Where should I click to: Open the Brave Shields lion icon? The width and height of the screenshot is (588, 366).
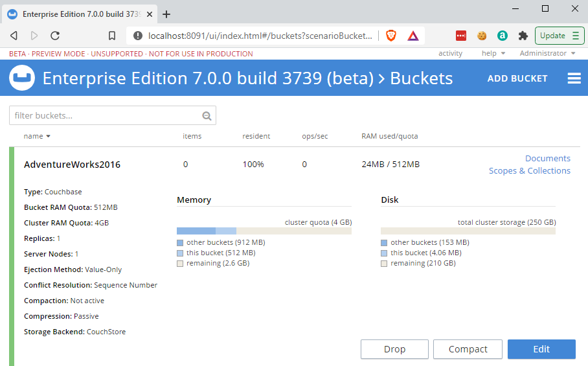coord(391,36)
